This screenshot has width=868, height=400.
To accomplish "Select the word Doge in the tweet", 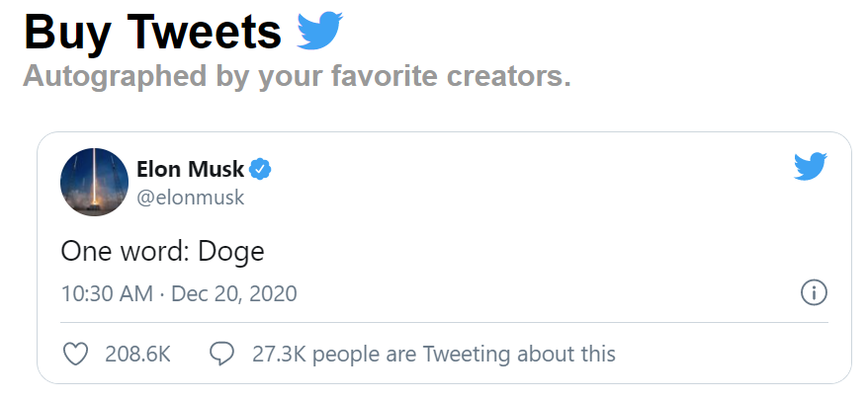I will pyautogui.click(x=231, y=253).
